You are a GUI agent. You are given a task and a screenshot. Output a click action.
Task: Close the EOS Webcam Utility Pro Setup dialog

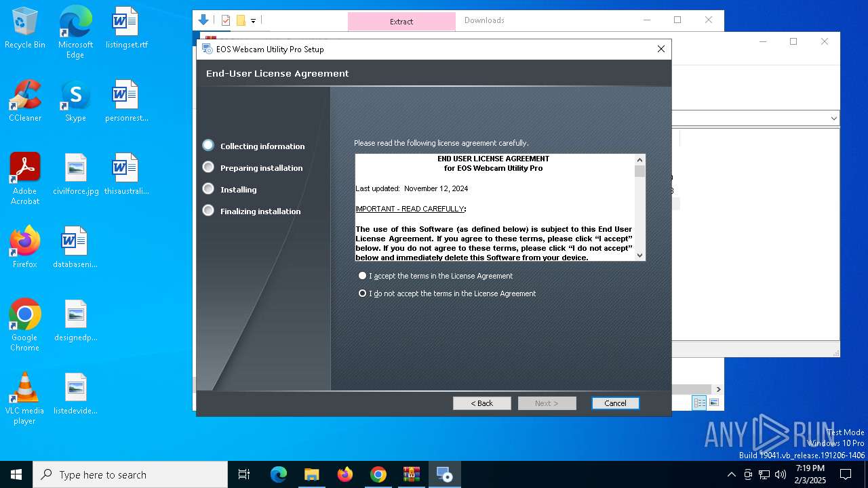pyautogui.click(x=660, y=49)
